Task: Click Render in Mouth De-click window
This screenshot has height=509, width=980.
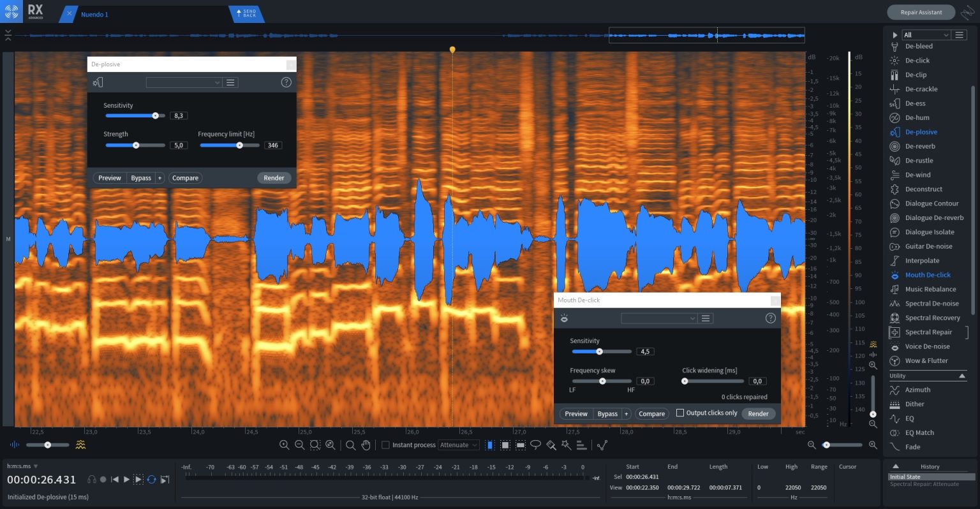Action: click(758, 413)
